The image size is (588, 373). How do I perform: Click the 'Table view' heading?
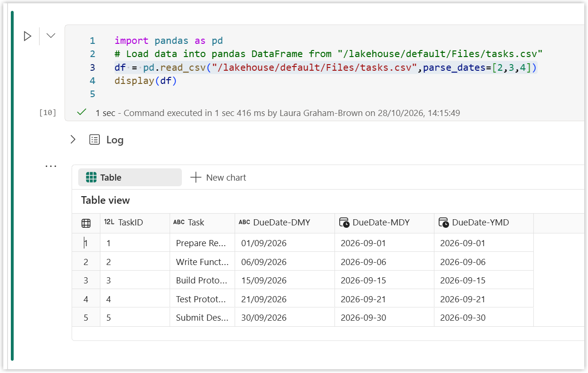[106, 200]
